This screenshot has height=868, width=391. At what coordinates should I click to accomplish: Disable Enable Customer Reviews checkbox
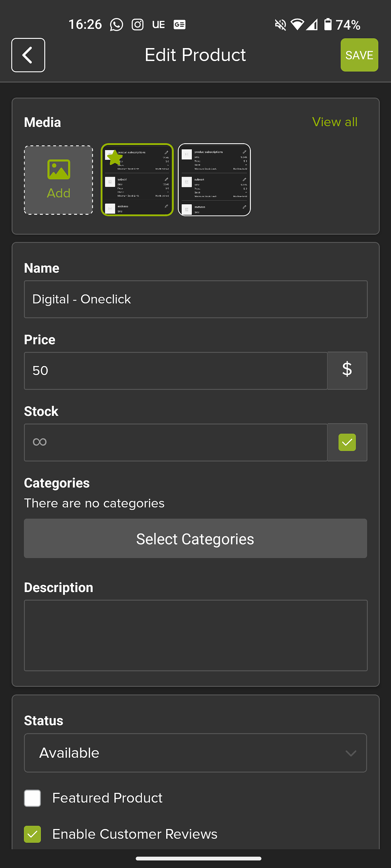pyautogui.click(x=33, y=834)
